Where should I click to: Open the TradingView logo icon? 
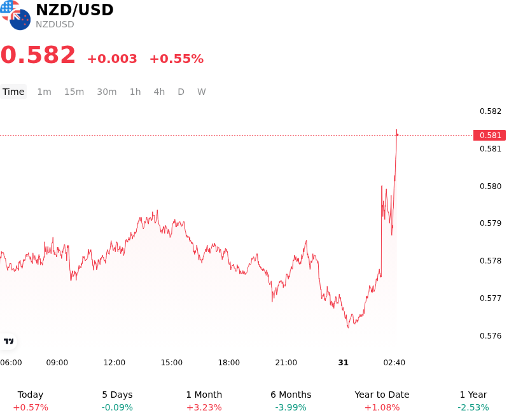point(8,341)
